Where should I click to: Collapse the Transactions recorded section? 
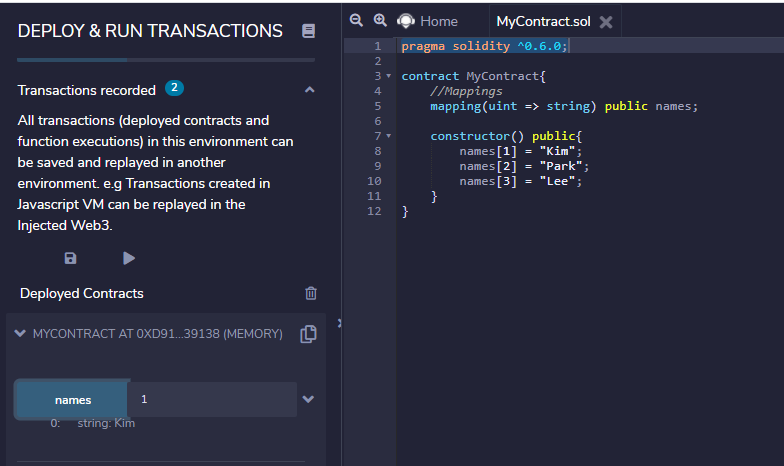point(310,90)
